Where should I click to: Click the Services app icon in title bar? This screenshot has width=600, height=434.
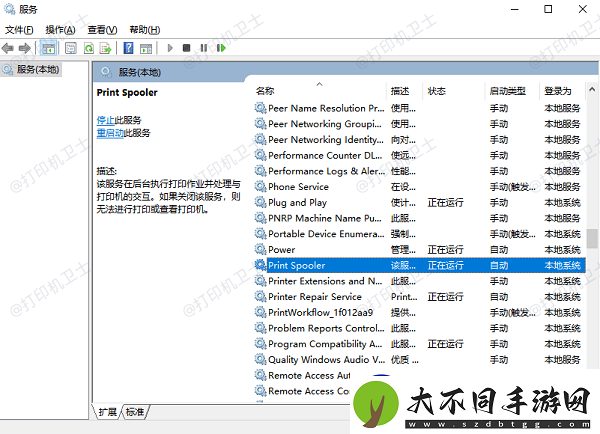click(10, 9)
